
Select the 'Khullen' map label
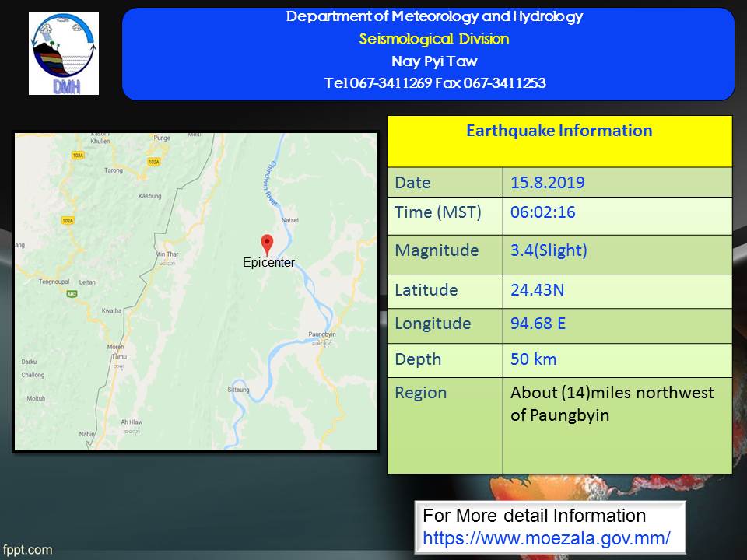coord(100,142)
